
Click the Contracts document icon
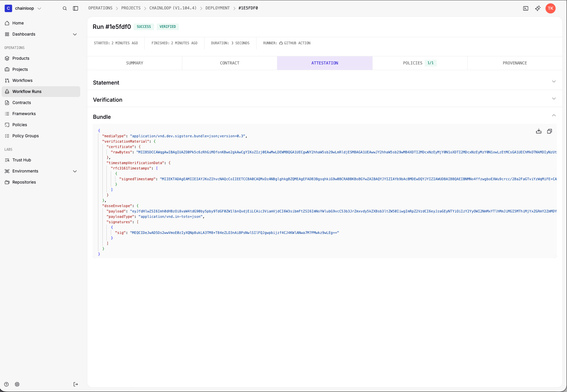[x=7, y=103]
